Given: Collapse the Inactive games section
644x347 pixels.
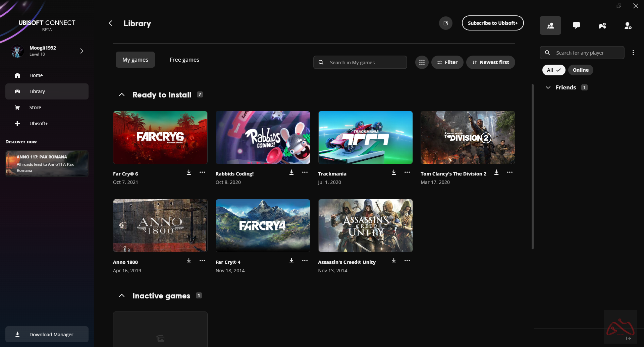Looking at the screenshot, I should click(x=122, y=296).
